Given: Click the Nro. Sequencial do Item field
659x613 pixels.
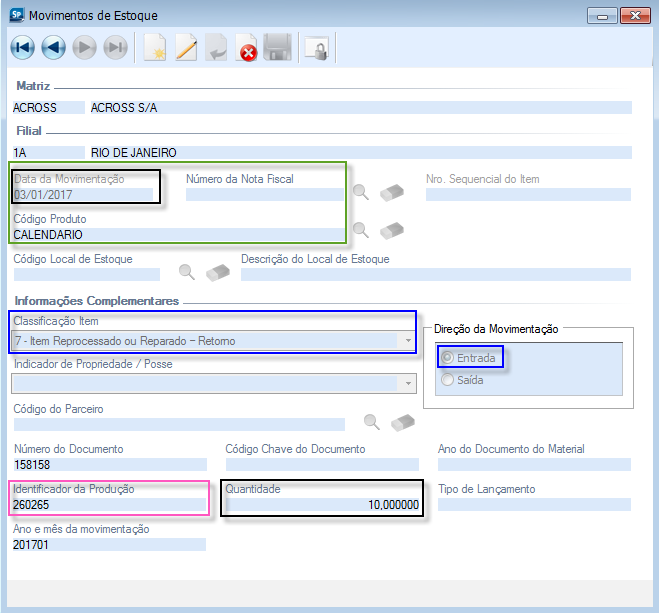Looking at the screenshot, I should point(528,195).
